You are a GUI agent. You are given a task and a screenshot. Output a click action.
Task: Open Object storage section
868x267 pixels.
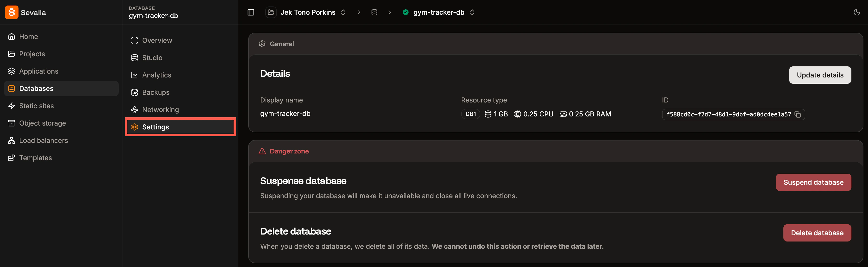(x=61, y=123)
